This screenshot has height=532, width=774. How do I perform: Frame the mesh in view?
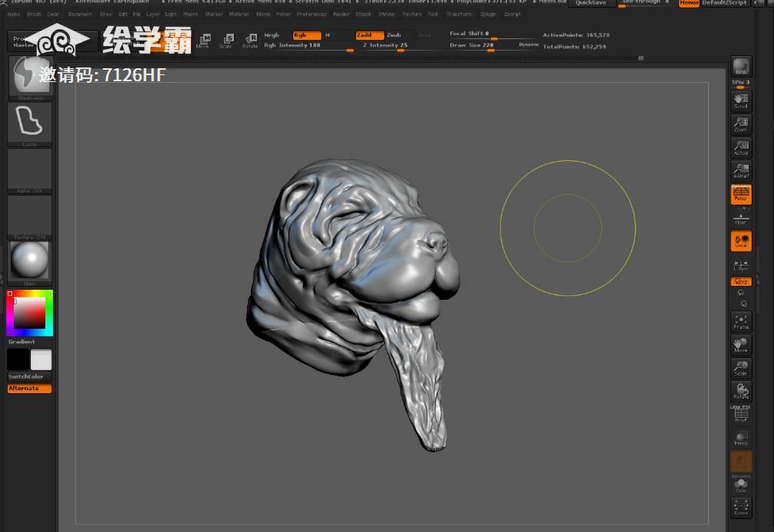[740, 322]
